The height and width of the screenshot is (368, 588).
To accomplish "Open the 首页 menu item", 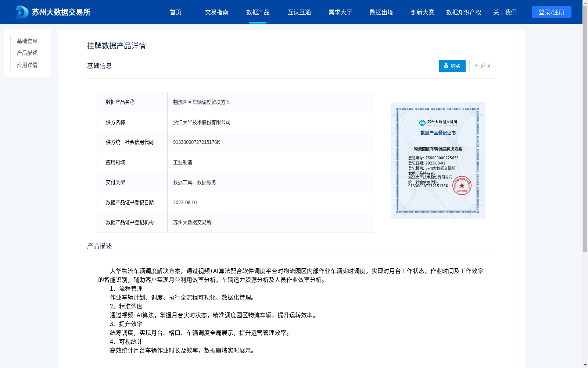I will (176, 12).
